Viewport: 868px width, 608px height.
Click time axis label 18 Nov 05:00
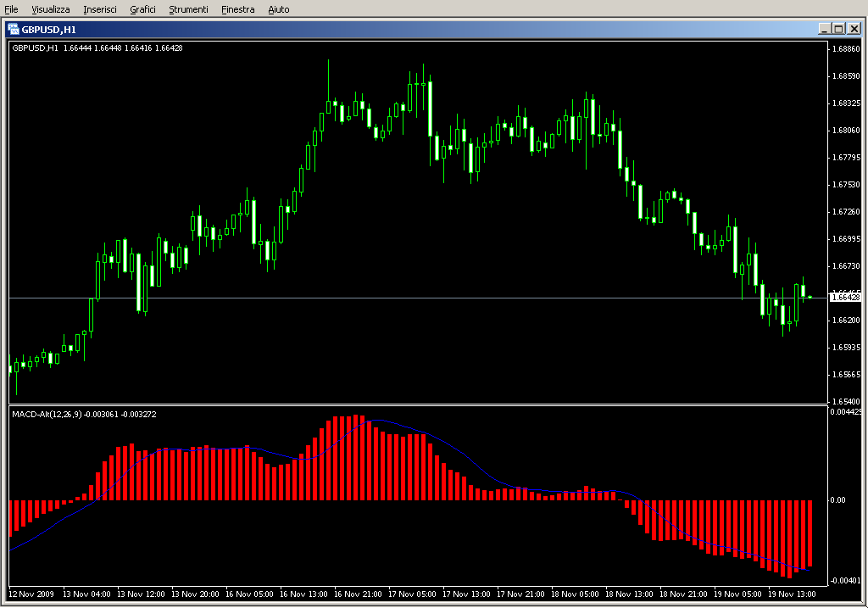tap(575, 594)
